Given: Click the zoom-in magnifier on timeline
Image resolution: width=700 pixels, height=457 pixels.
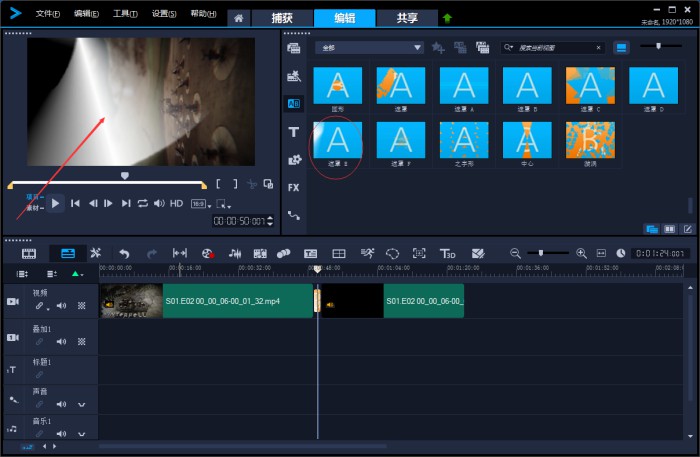Looking at the screenshot, I should 582,254.
